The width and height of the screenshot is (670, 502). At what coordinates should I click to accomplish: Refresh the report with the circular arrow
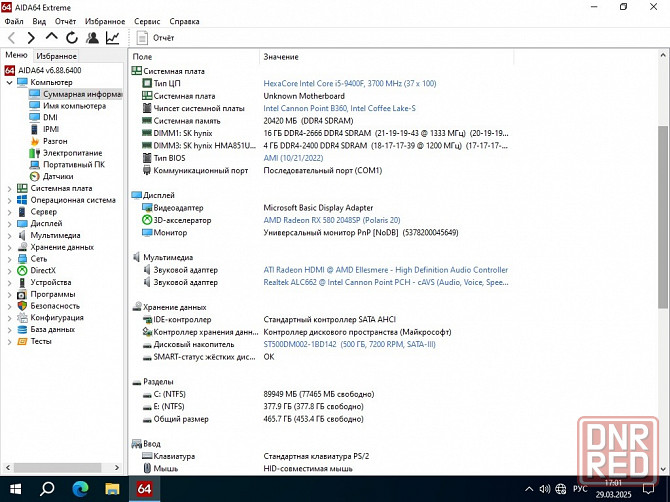click(x=72, y=38)
